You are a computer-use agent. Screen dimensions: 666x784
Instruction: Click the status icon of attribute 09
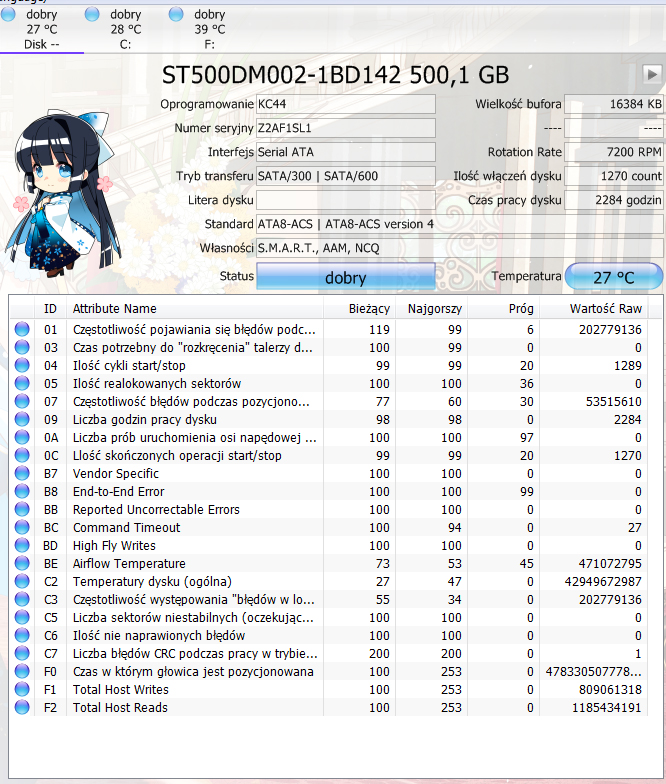(22, 419)
